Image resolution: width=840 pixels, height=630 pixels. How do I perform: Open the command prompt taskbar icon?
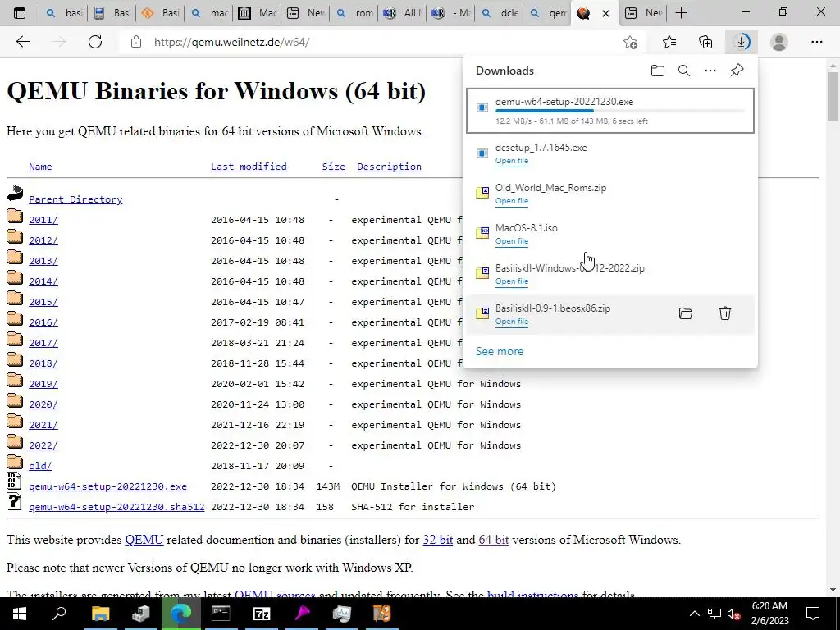click(221, 614)
